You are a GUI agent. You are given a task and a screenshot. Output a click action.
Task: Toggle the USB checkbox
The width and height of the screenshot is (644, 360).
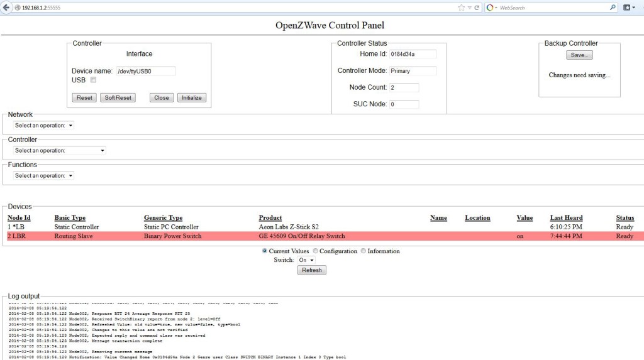(94, 80)
